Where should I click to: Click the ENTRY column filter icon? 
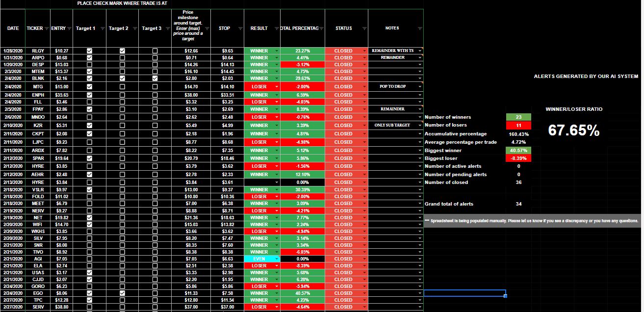pos(69,29)
